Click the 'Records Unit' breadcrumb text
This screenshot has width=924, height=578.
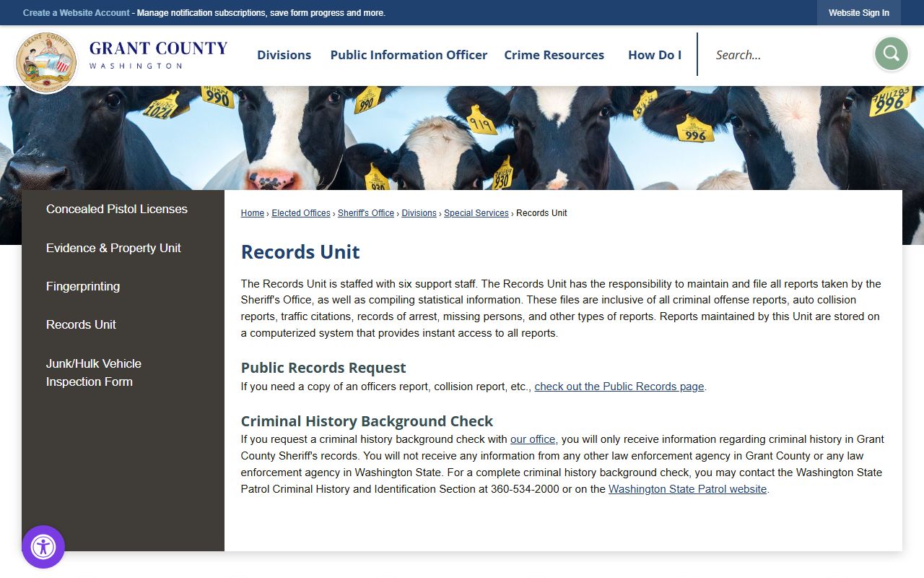(x=541, y=213)
